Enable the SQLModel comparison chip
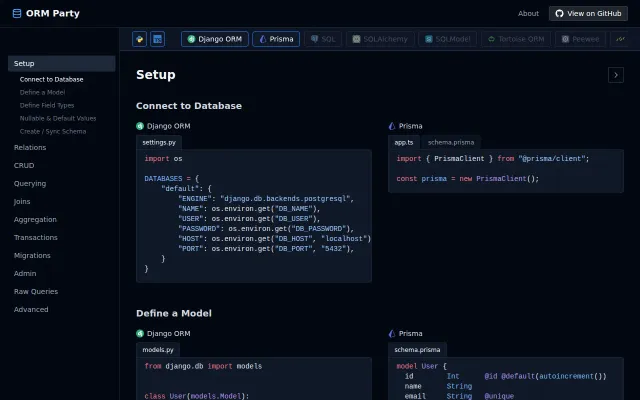Viewport: 640px width, 400px height. (447, 39)
